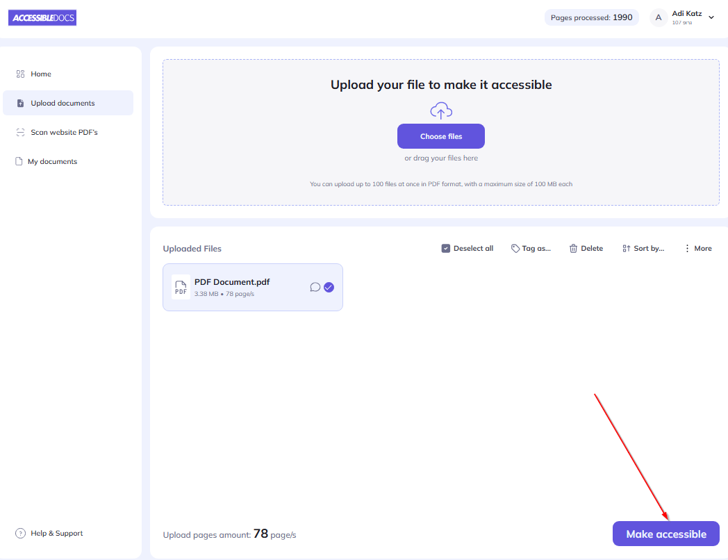
Task: Expand the More options menu
Action: coord(697,248)
